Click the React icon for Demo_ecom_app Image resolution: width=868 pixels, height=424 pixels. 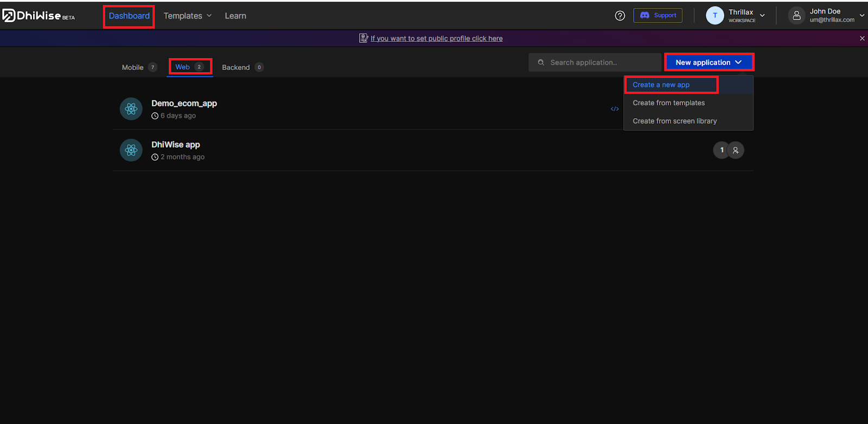[131, 109]
